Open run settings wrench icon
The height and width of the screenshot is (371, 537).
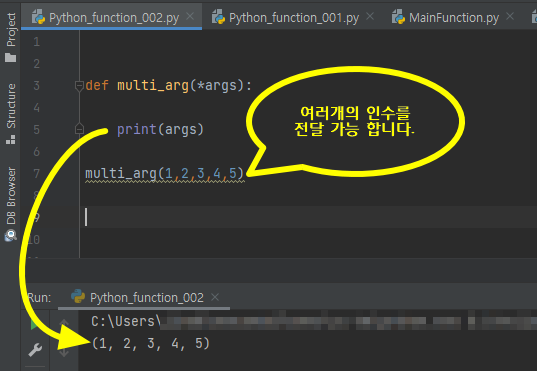[35, 350]
